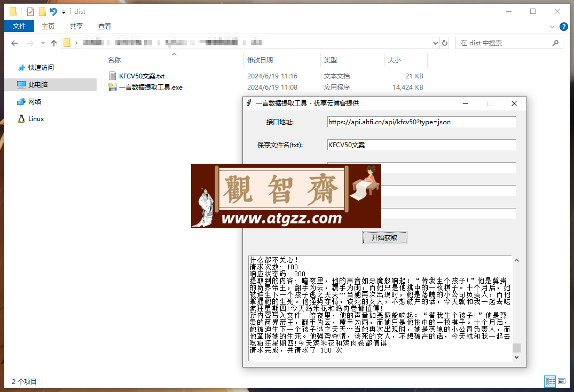Click the 2024/6/19 11:08 date cell
The height and width of the screenshot is (392, 574).
(272, 87)
